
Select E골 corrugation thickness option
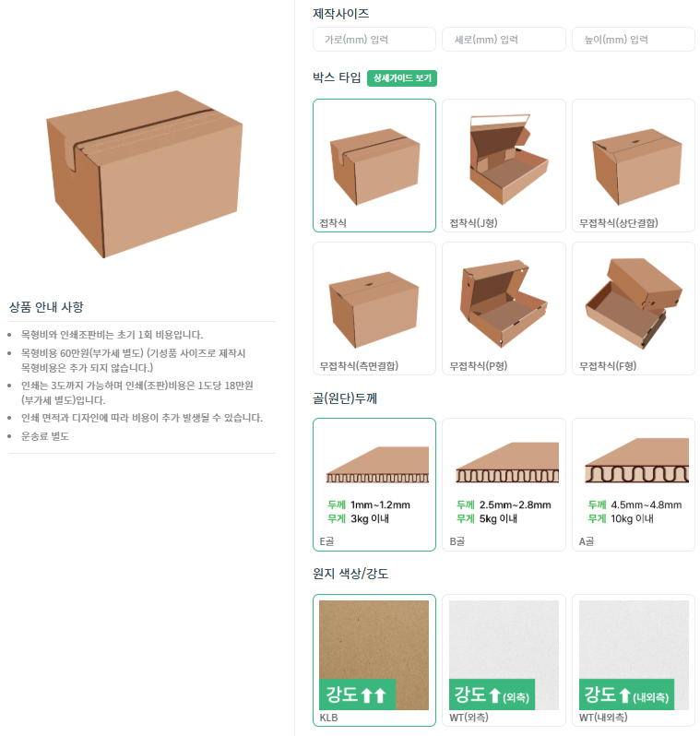point(374,484)
